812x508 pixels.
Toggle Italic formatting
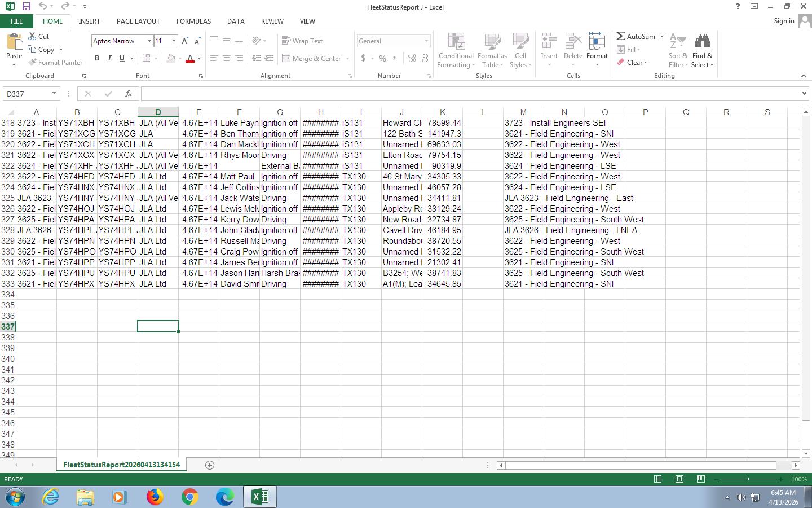(x=109, y=58)
